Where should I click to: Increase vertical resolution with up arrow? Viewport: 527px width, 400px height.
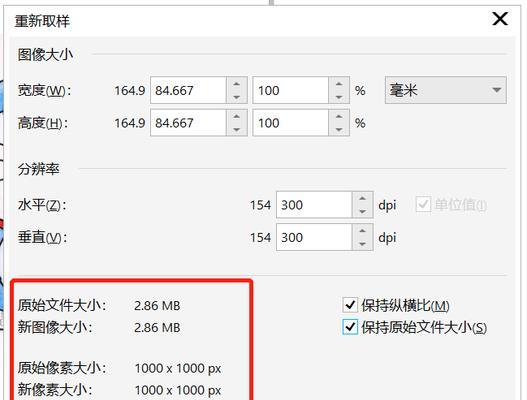[x=362, y=231]
